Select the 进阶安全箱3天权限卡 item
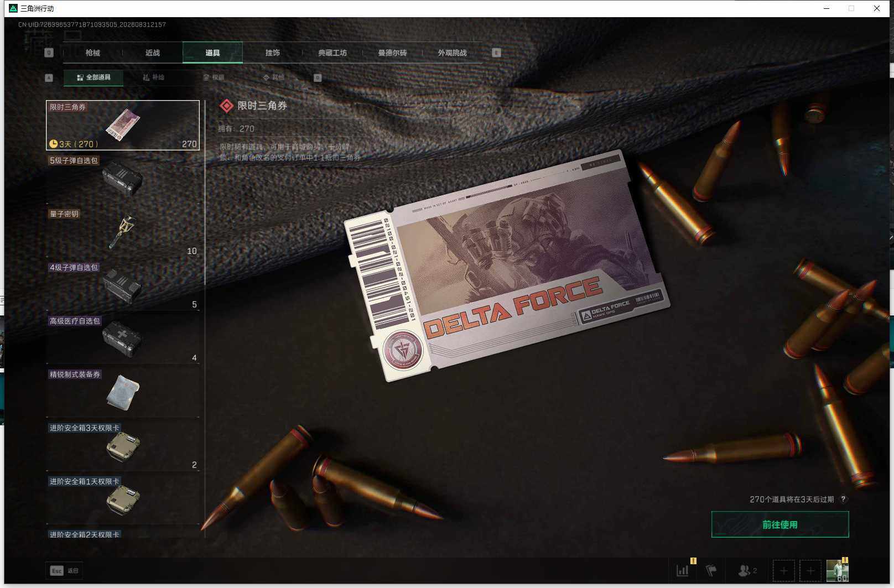894x588 pixels. [x=123, y=446]
